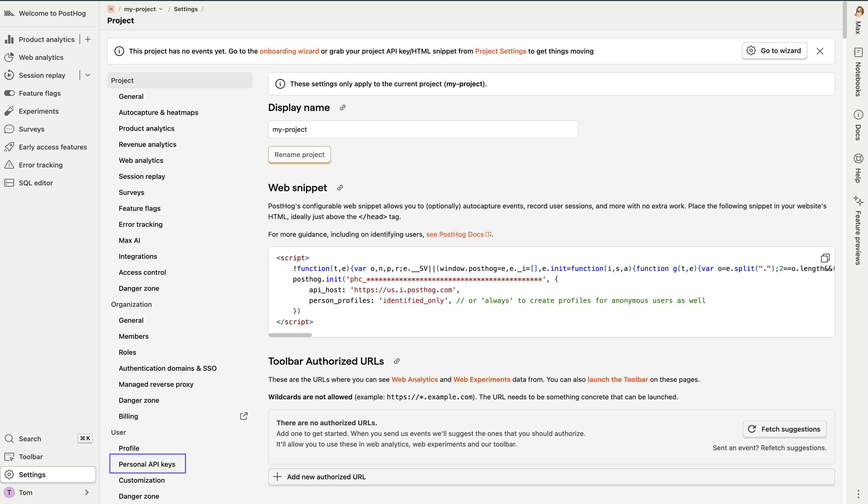Click the new insight plus icon
868x504 pixels.
click(88, 39)
